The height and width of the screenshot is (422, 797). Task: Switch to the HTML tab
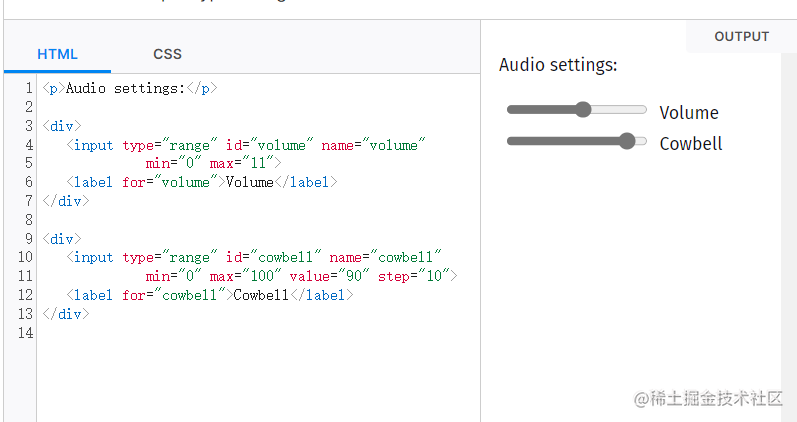(57, 54)
